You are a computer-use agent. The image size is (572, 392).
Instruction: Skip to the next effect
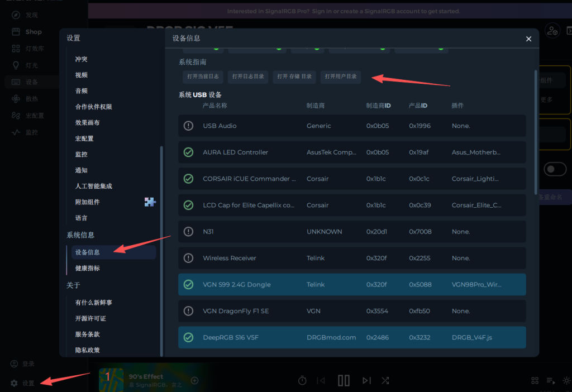(366, 380)
